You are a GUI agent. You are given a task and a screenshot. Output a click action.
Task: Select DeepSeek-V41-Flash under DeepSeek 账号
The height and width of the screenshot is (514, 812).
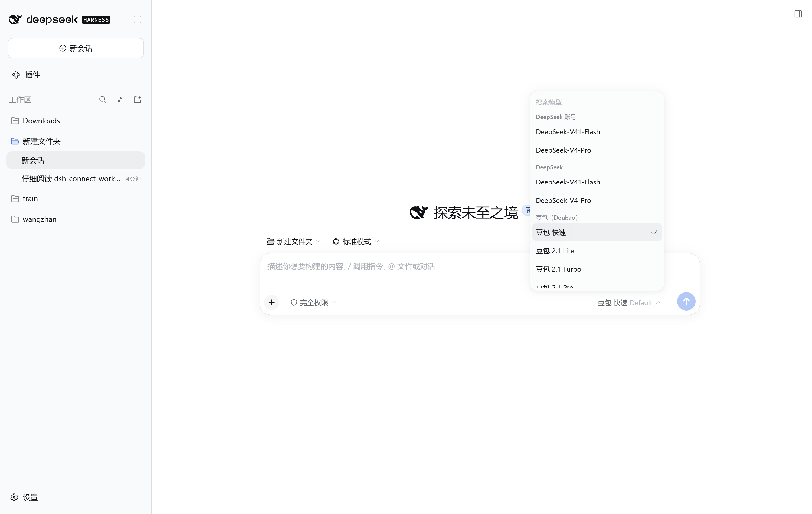(x=597, y=132)
